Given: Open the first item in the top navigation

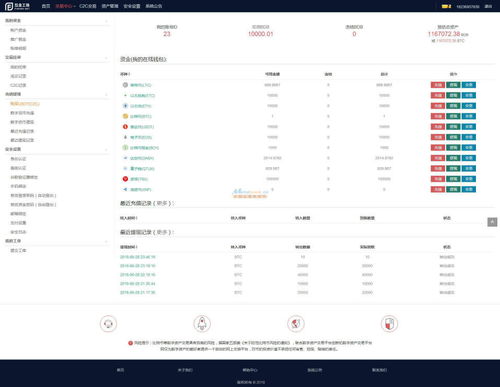Looking at the screenshot, I should point(46,6).
